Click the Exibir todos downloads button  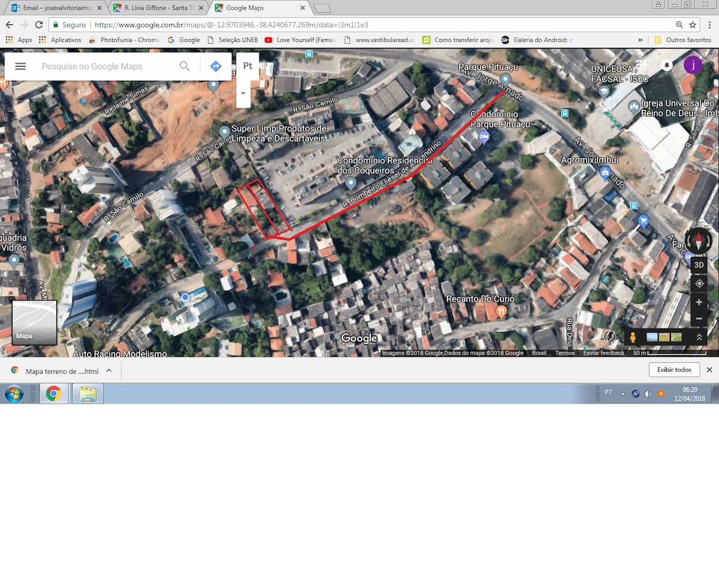[x=674, y=369]
